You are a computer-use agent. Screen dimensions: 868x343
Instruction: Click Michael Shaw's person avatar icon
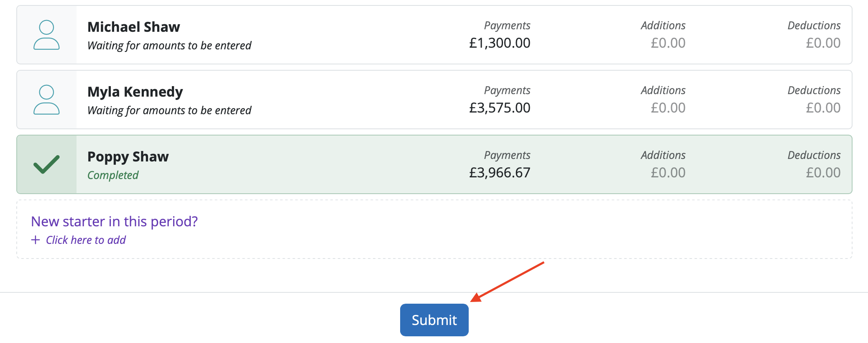tap(46, 35)
